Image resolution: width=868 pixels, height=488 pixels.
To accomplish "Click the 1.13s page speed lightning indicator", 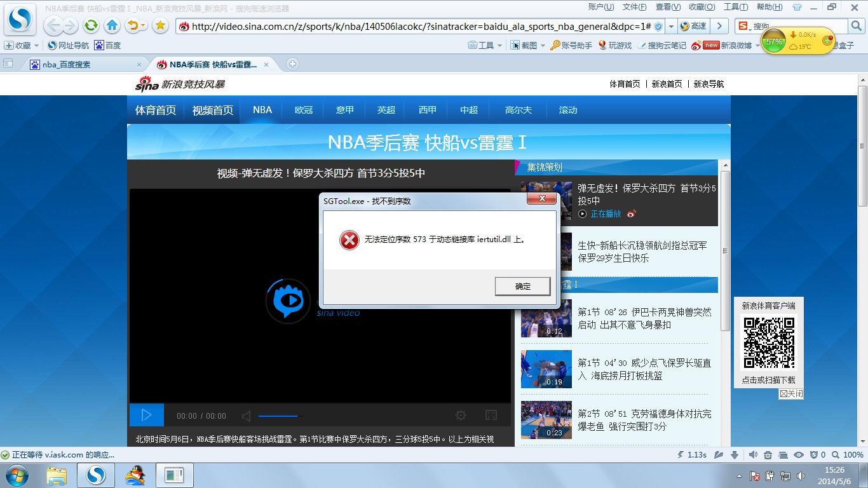I will click(692, 455).
